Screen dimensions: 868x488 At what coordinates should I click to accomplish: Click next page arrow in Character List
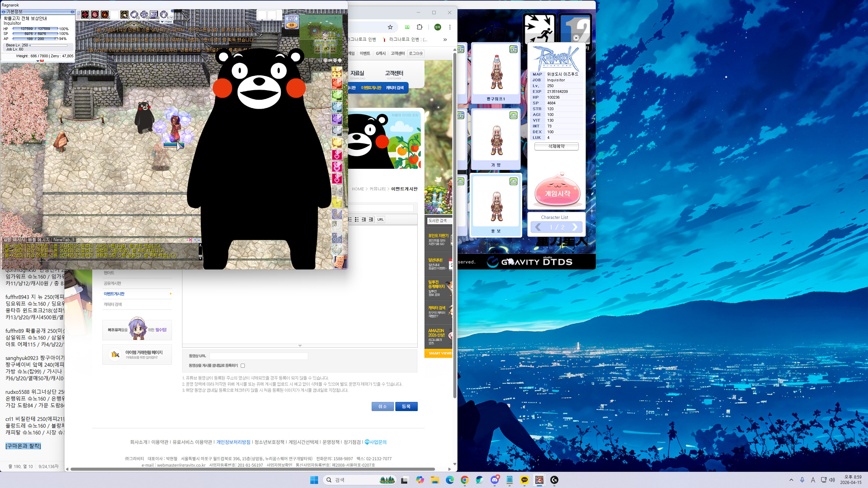tap(575, 227)
